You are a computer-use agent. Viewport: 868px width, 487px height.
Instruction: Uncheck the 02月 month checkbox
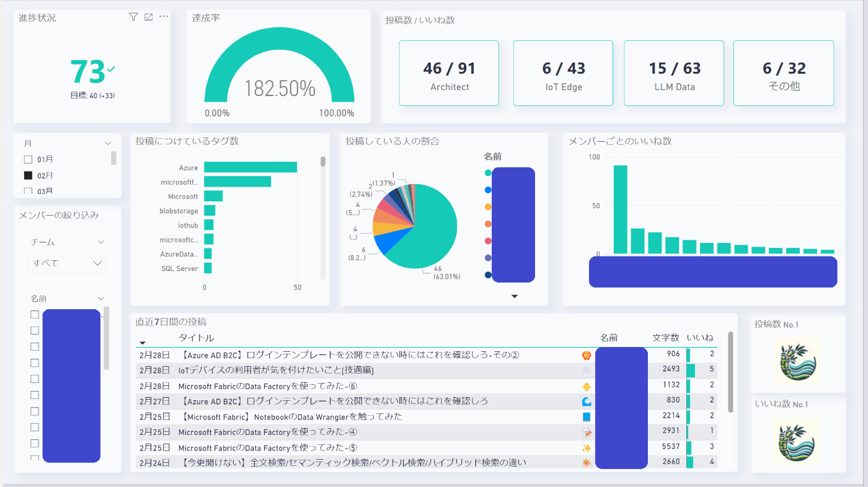point(28,175)
